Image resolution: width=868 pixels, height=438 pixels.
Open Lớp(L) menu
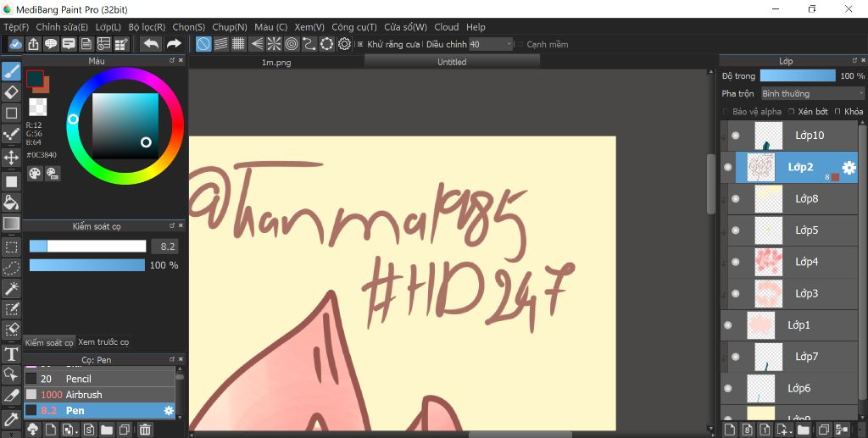pyautogui.click(x=108, y=27)
